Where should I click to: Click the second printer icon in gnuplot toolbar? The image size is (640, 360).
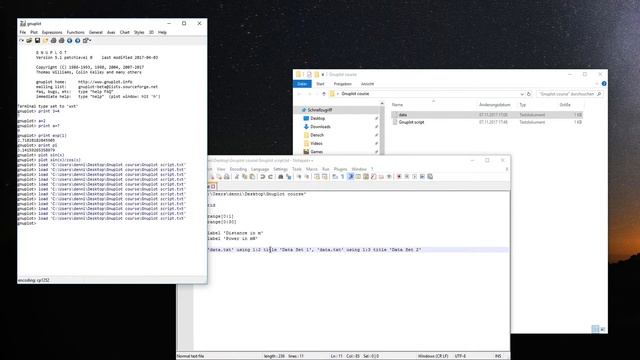pos(62,40)
